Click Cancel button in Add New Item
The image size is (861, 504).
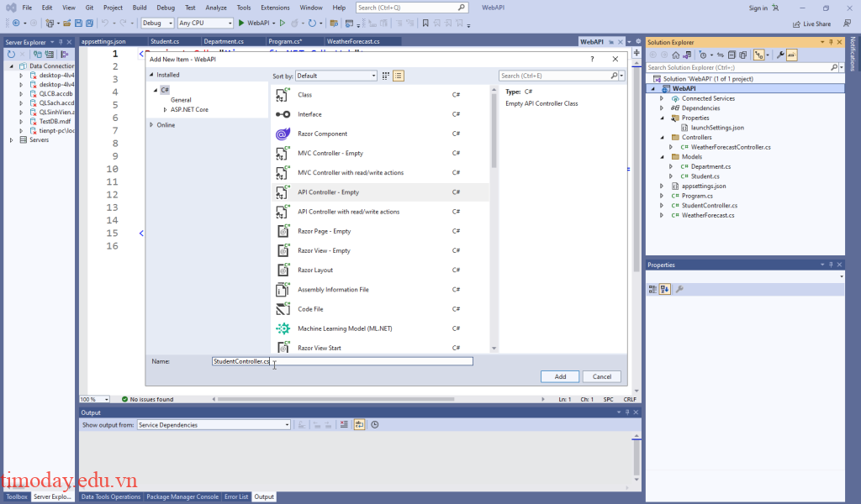(x=601, y=376)
